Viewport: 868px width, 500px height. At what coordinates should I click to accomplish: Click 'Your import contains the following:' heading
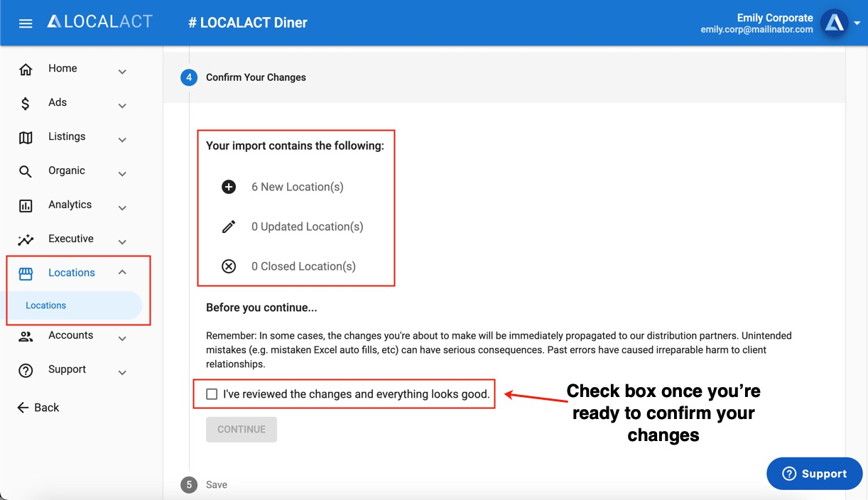(x=295, y=146)
